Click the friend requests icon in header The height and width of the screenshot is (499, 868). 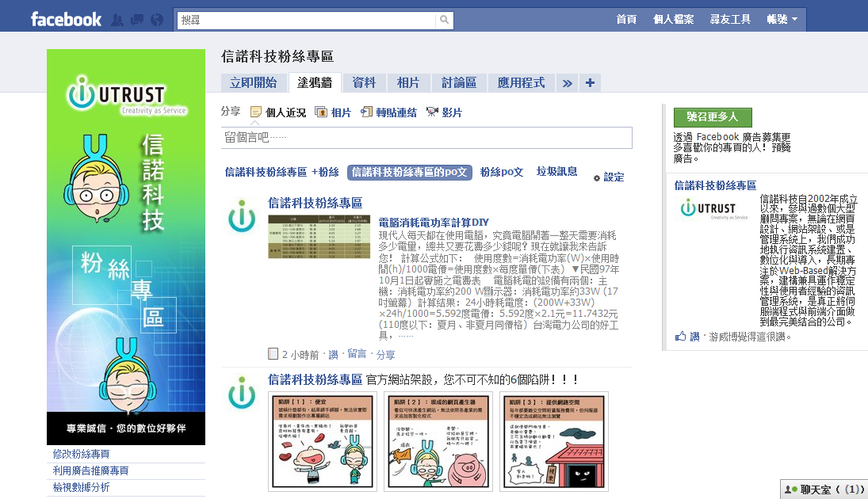tap(118, 20)
